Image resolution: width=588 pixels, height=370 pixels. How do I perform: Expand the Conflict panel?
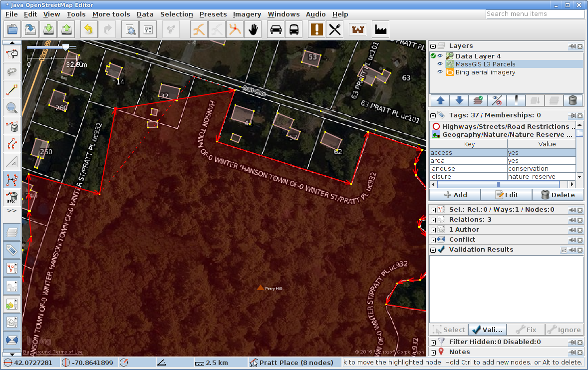[x=433, y=240]
